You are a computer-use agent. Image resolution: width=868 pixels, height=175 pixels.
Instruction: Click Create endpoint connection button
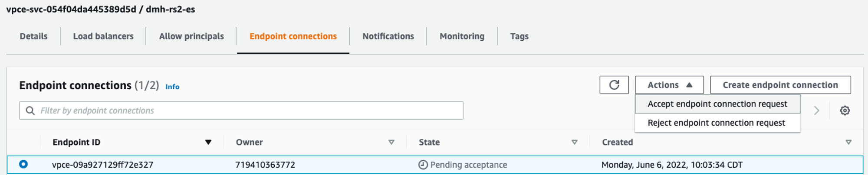pyautogui.click(x=780, y=85)
